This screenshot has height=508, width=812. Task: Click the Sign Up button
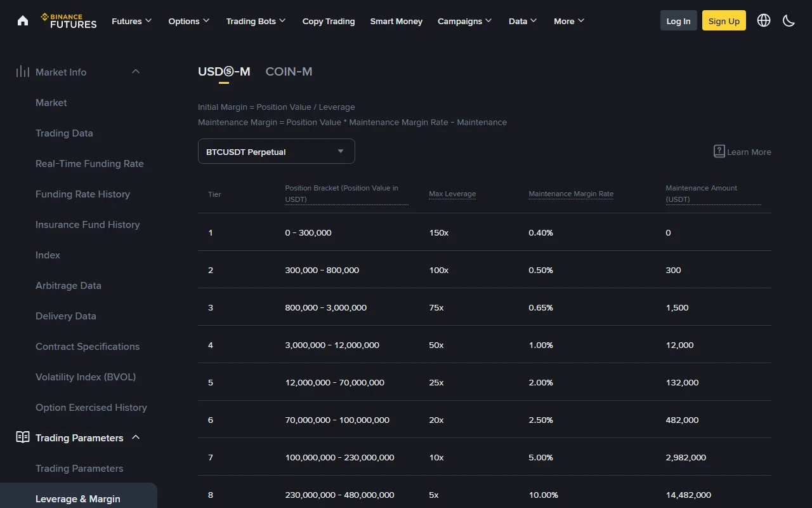pos(724,21)
